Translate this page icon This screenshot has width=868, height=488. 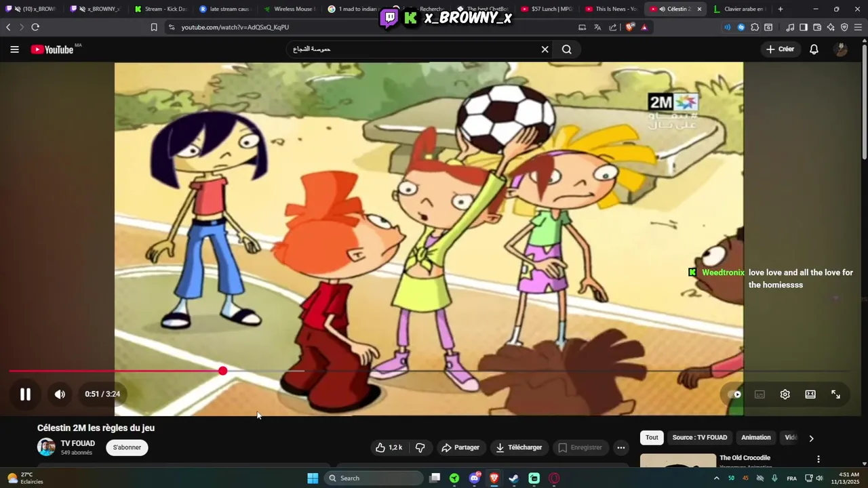coord(597,27)
